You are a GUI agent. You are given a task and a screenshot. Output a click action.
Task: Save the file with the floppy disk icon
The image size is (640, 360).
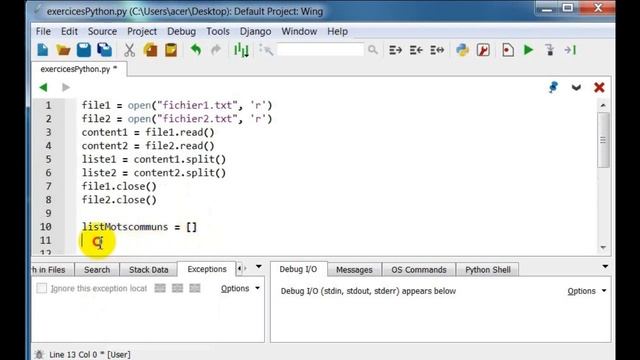(x=84, y=50)
